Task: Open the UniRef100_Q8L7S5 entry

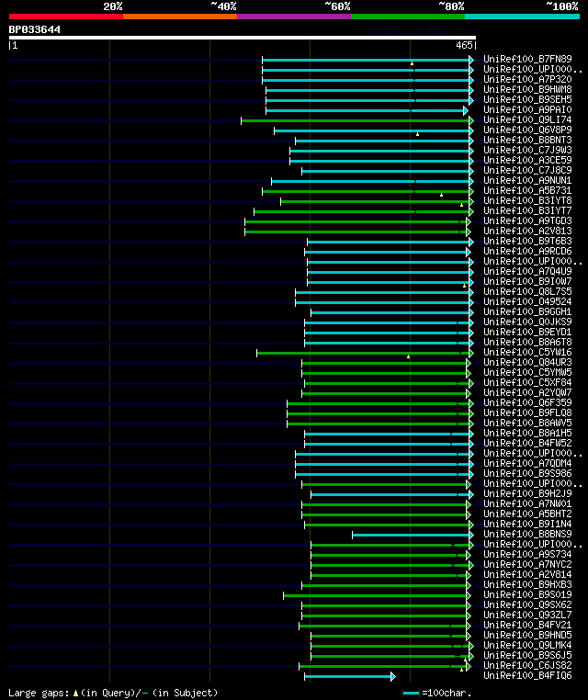Action: 527,291
